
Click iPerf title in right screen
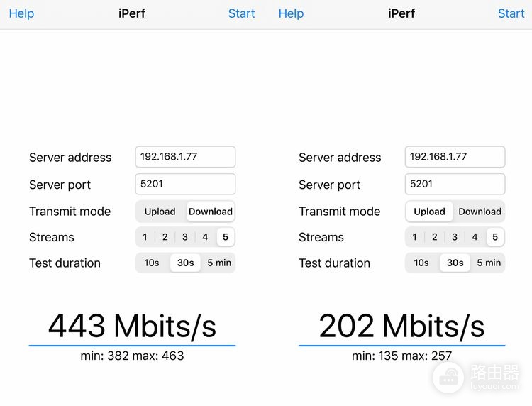(x=401, y=13)
